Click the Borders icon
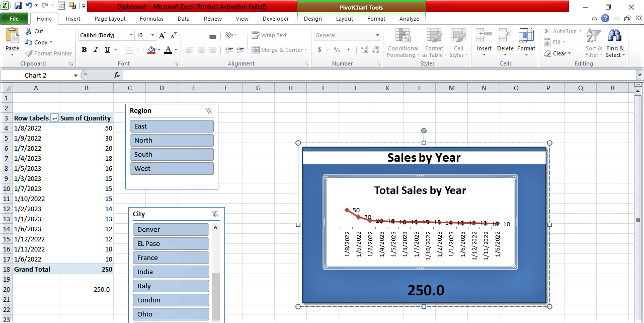The width and height of the screenshot is (644, 323). [129, 50]
